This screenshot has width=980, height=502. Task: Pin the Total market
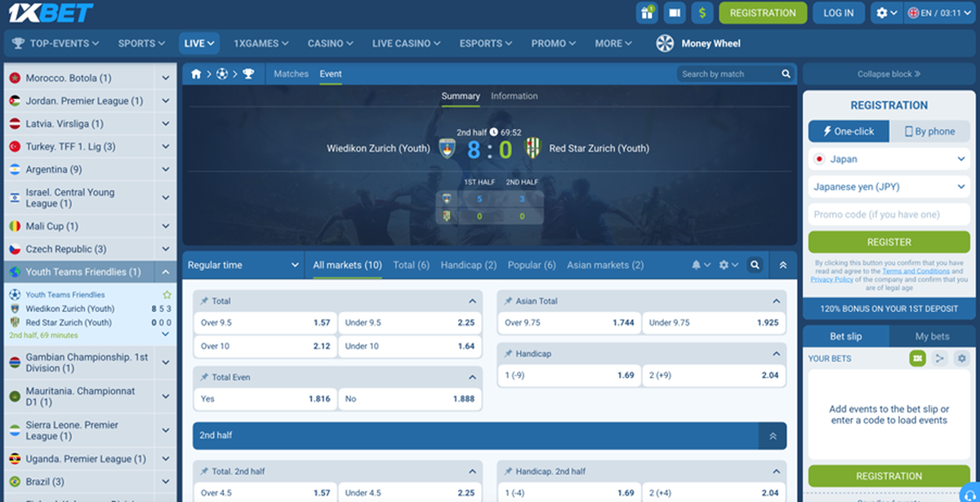(x=204, y=301)
